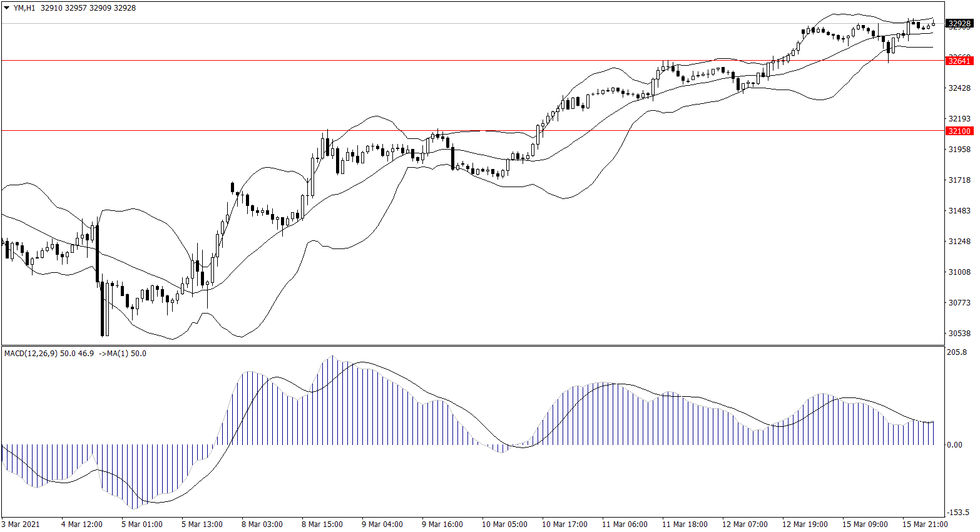The width and height of the screenshot is (980, 532).
Task: Click the -153.5 MACD scale label
Action: [x=957, y=512]
